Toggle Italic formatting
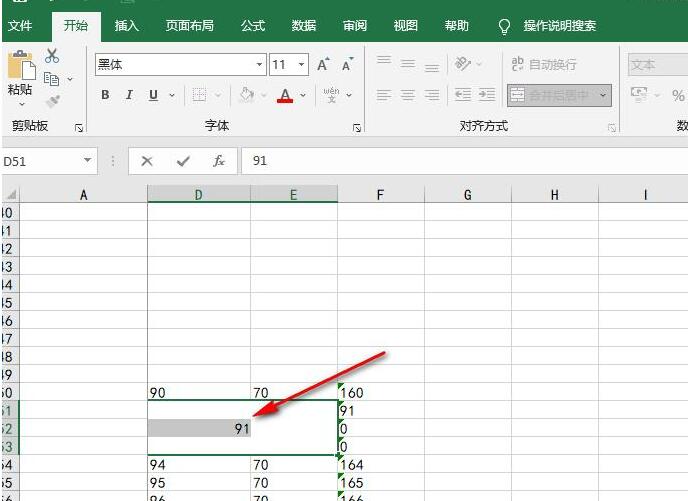Image resolution: width=688 pixels, height=501 pixels. 129,95
